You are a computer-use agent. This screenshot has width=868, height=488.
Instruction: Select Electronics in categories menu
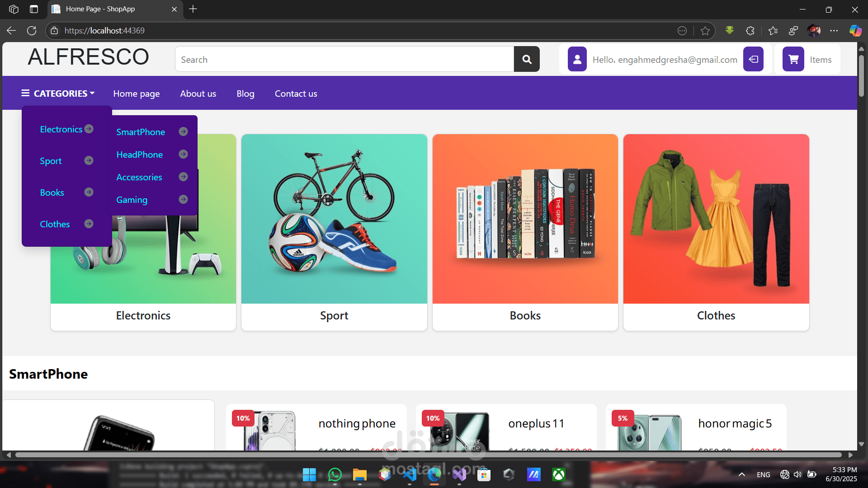[61, 129]
